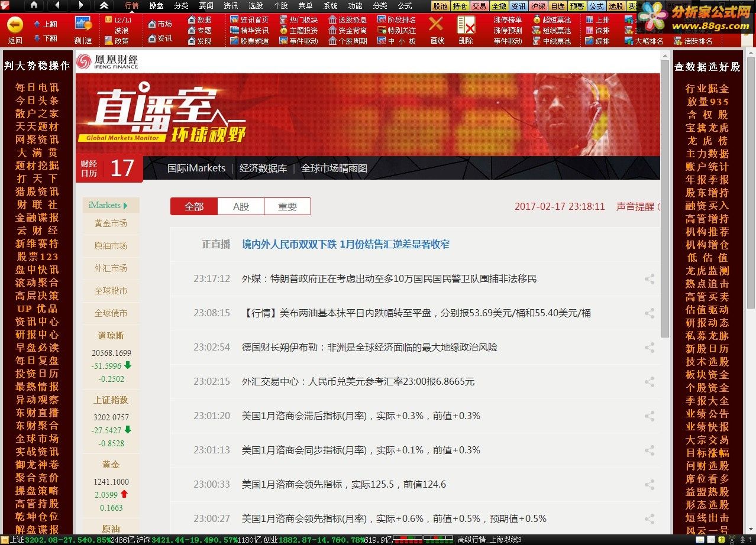Open 中线票池 in the toolbar
Image resolution: width=756 pixels, height=545 pixels.
[x=552, y=41]
